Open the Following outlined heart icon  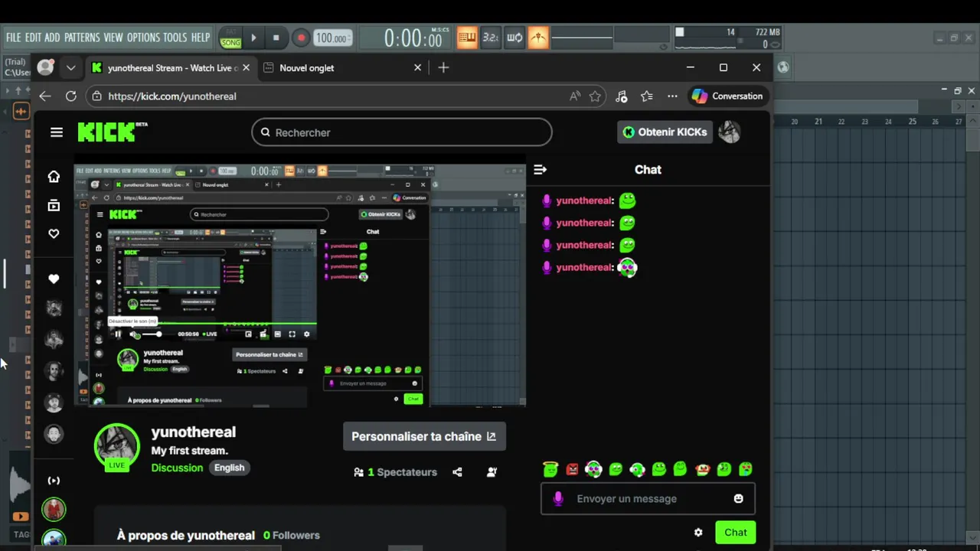point(54,233)
